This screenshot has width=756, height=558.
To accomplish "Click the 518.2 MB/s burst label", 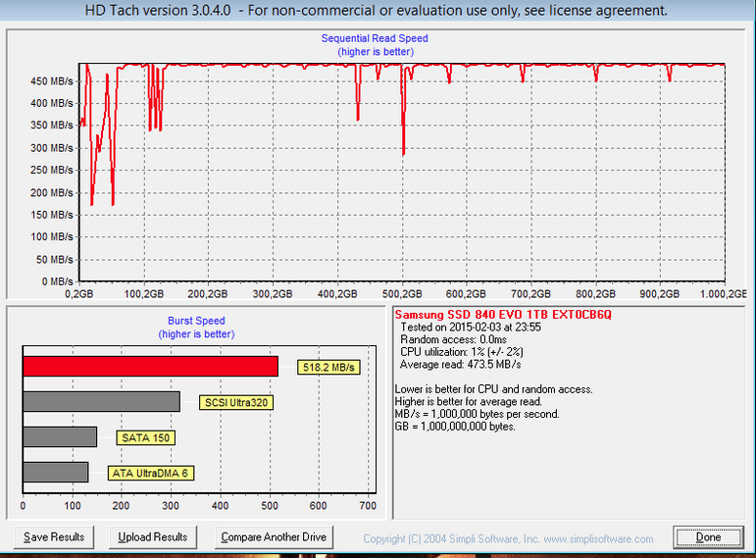I will coord(328,368).
